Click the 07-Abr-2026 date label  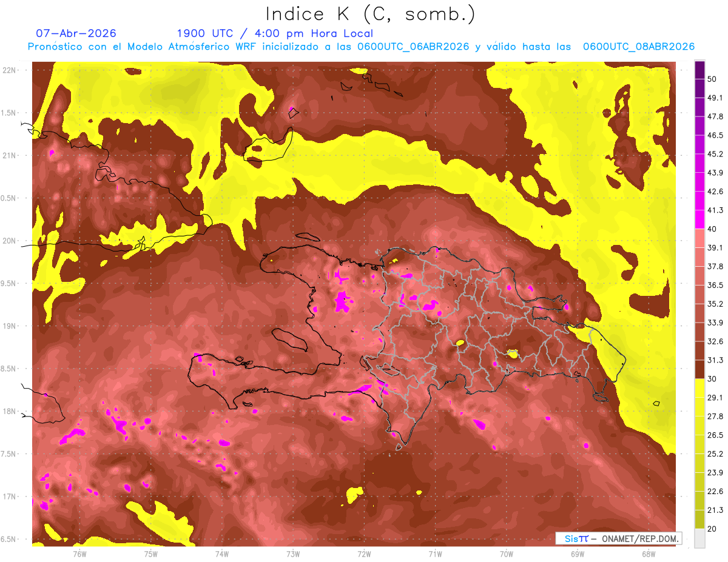pyautogui.click(x=76, y=33)
